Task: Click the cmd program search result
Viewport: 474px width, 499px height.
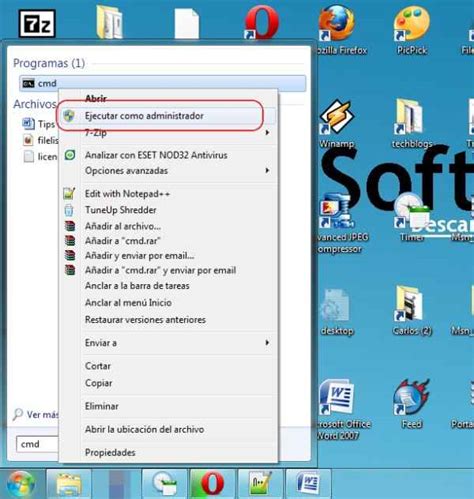Action: click(x=163, y=83)
